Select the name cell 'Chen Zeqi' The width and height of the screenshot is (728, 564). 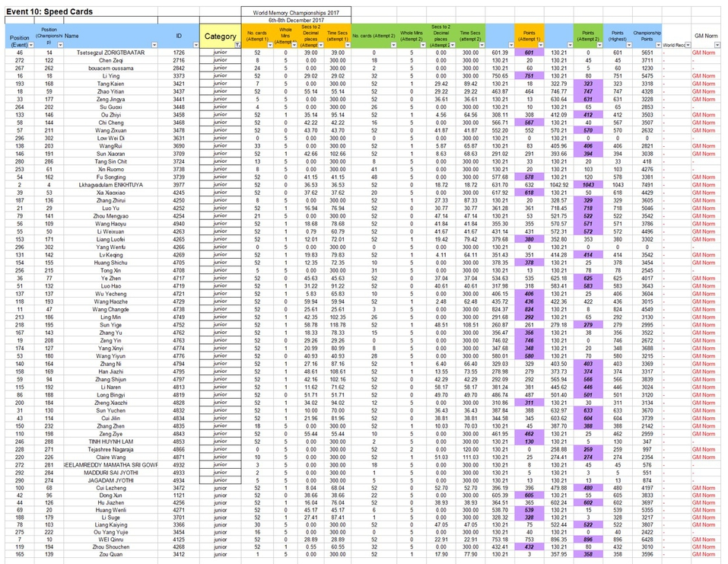tap(110, 60)
